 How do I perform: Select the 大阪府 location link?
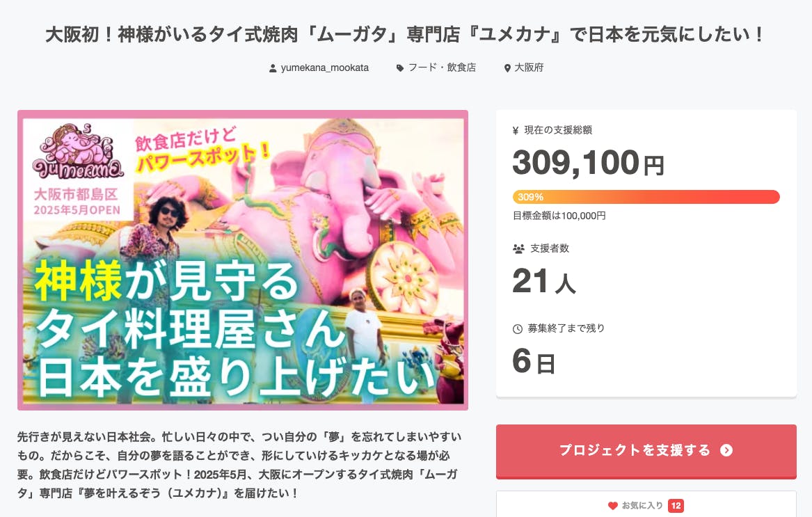tap(529, 67)
